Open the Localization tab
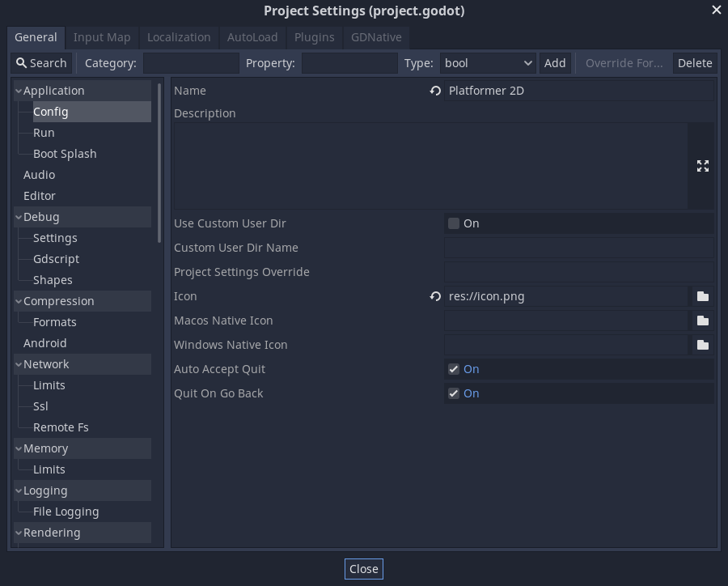This screenshot has width=728, height=586. point(179,37)
